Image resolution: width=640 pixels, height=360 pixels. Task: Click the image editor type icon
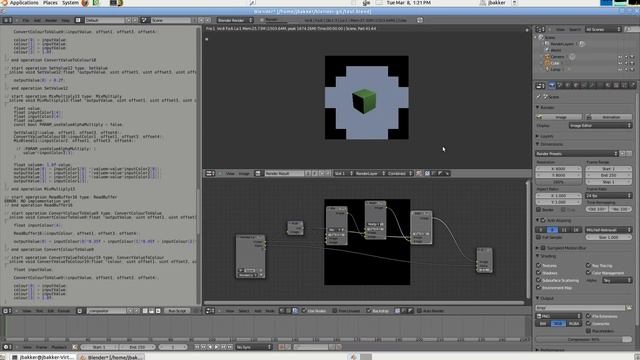[x=209, y=174]
